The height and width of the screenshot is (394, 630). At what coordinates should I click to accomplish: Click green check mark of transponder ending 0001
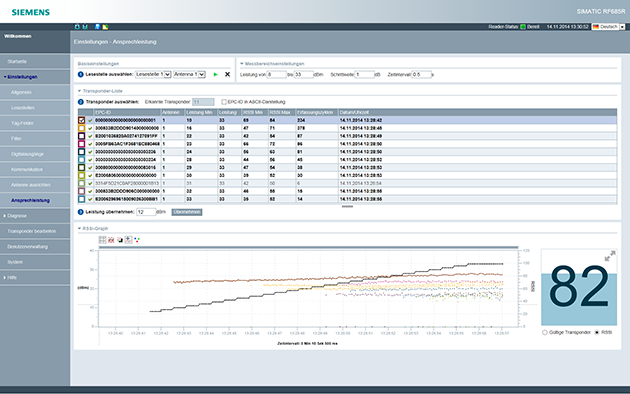pos(90,120)
